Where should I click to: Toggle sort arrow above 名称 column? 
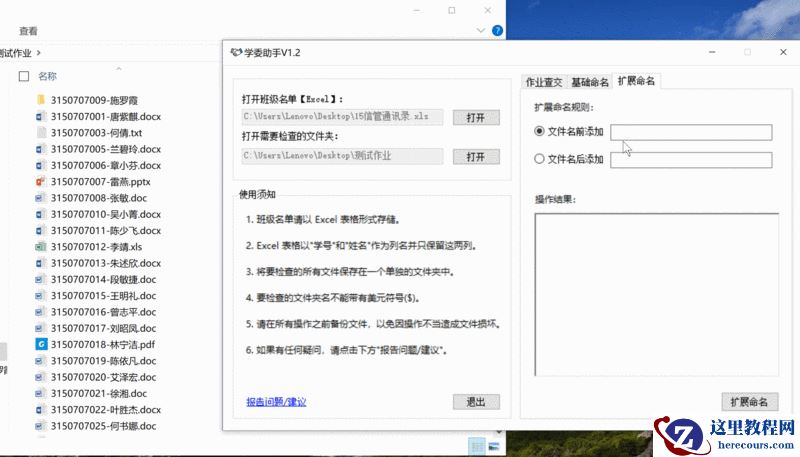119,68
